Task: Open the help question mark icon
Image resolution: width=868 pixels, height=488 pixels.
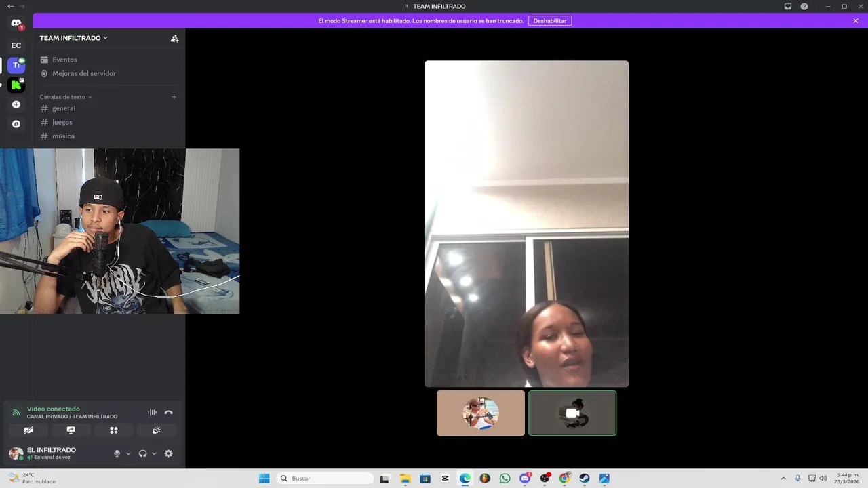Action: point(804,6)
